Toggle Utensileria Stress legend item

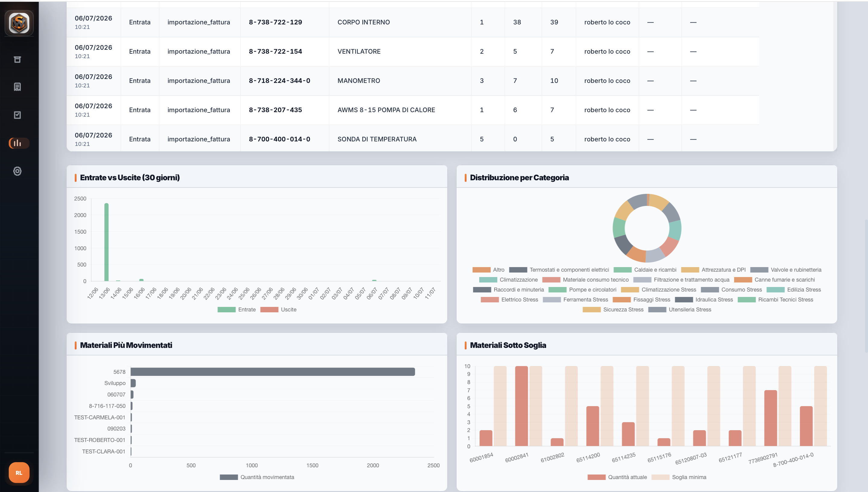click(x=680, y=310)
